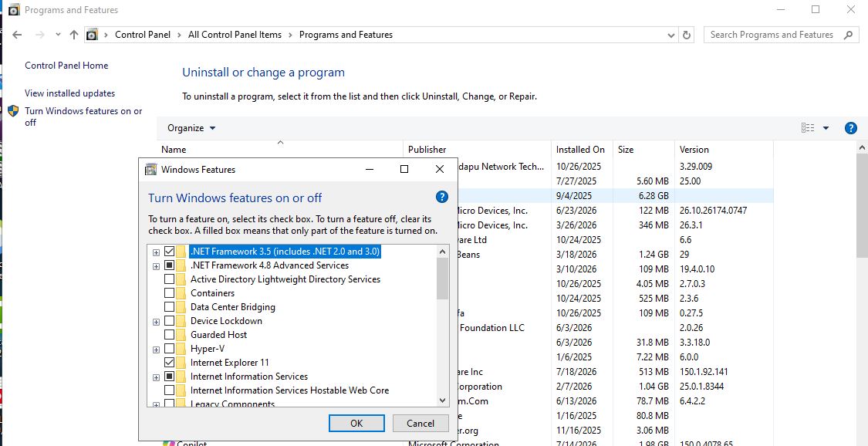868x446 pixels.
Task: Click features list scroll down arrow
Action: click(442, 400)
